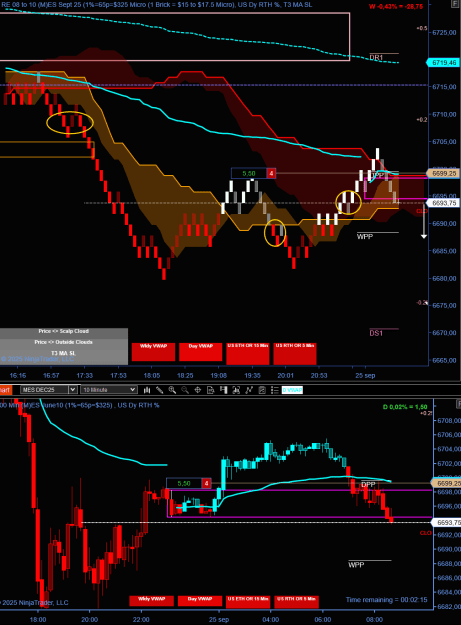Click the 6699,25 price marker in upper chart

443,173
